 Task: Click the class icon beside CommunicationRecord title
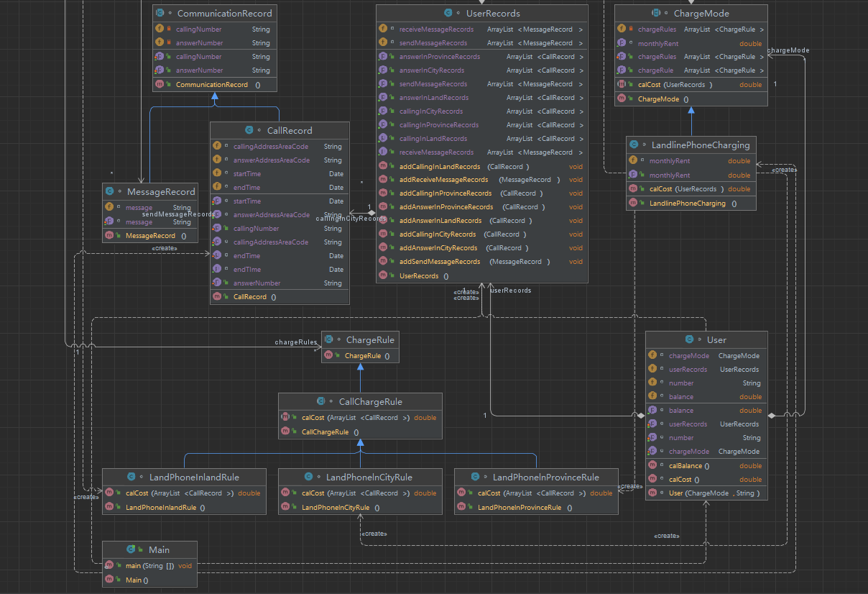pos(160,13)
